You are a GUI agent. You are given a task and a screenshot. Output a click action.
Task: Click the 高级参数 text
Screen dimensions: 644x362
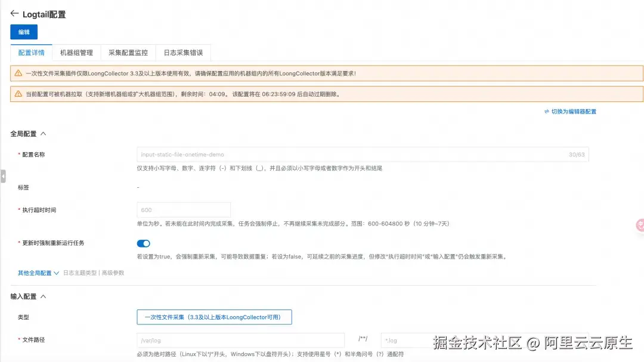113,273
